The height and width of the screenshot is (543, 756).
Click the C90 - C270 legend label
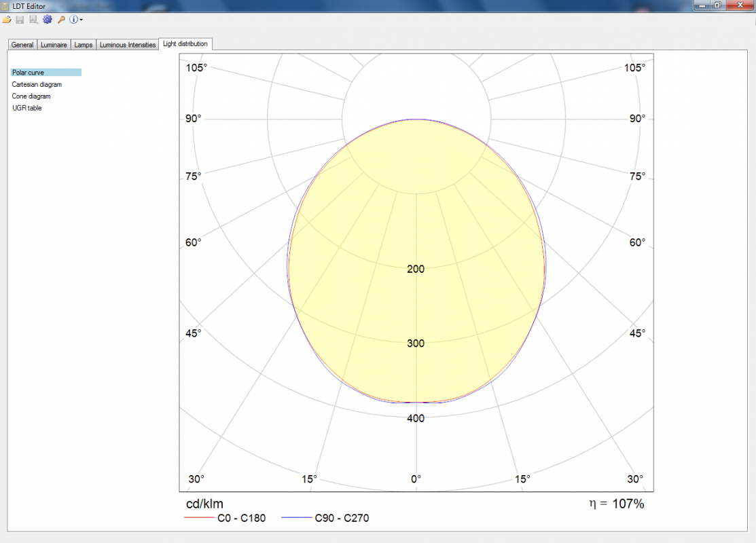[x=342, y=518]
